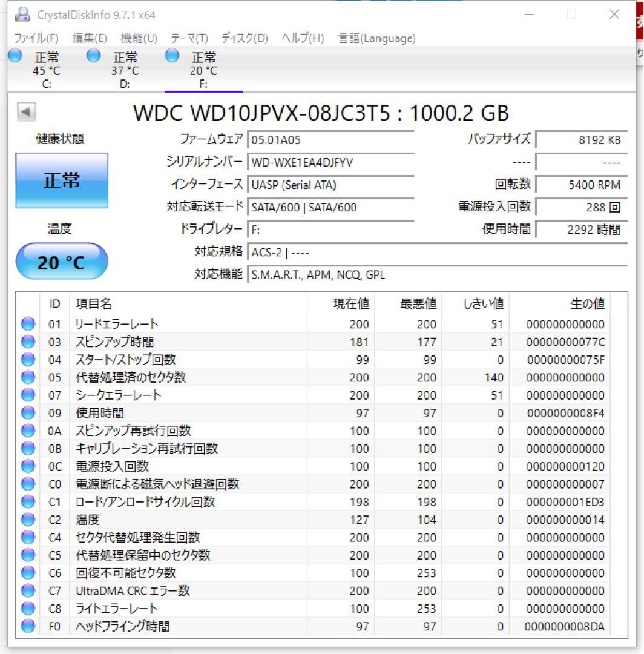
Task: Click the status orb for UltraDMA CRC エラー数
Action: (28, 590)
